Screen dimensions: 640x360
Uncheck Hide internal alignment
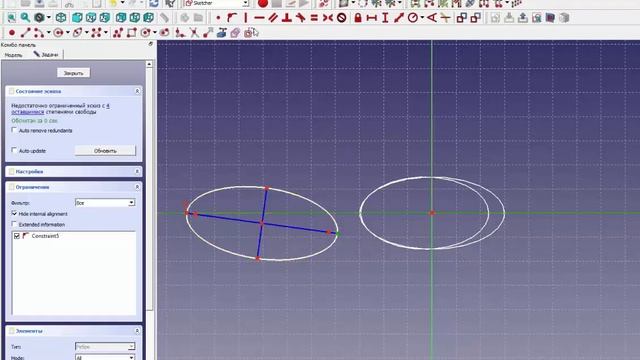[x=14, y=213]
